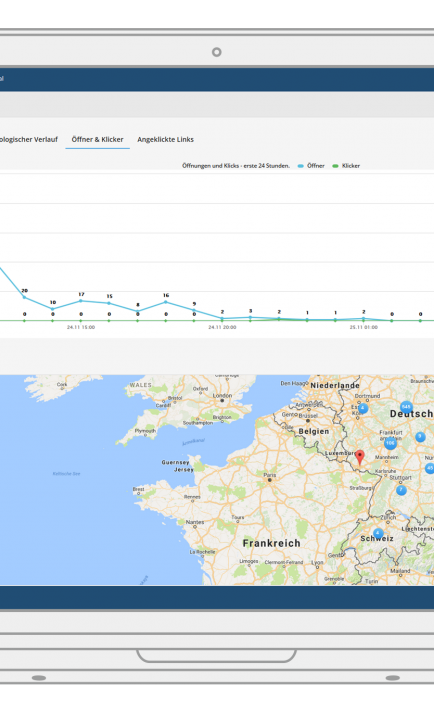Click the '24.11 20:00' axis label
434x713 pixels.
click(222, 327)
